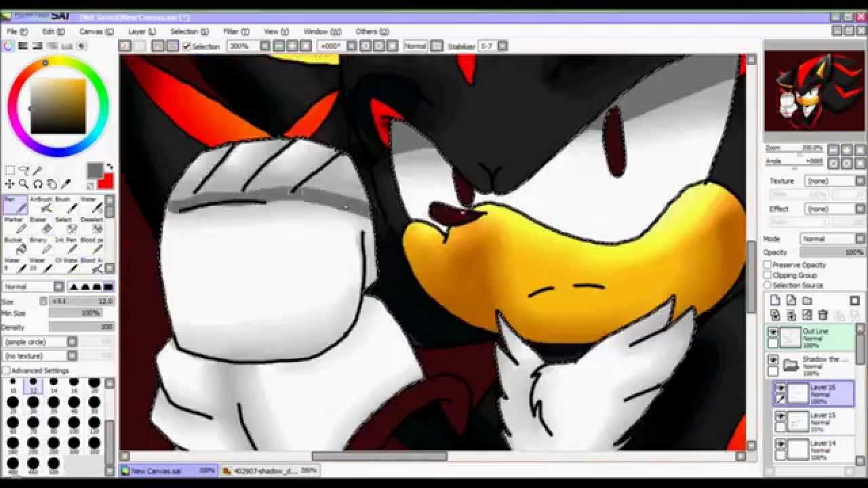
Task: Hide the Out Line layer
Action: click(773, 332)
